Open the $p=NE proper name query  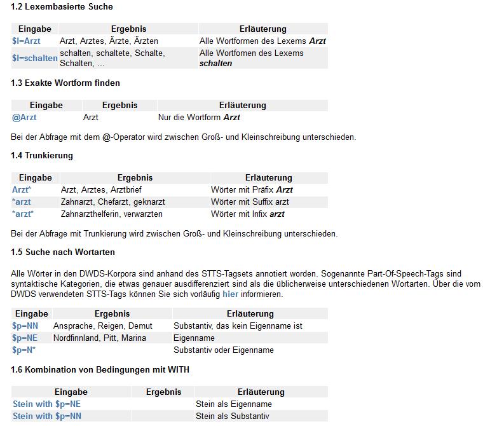pos(25,338)
